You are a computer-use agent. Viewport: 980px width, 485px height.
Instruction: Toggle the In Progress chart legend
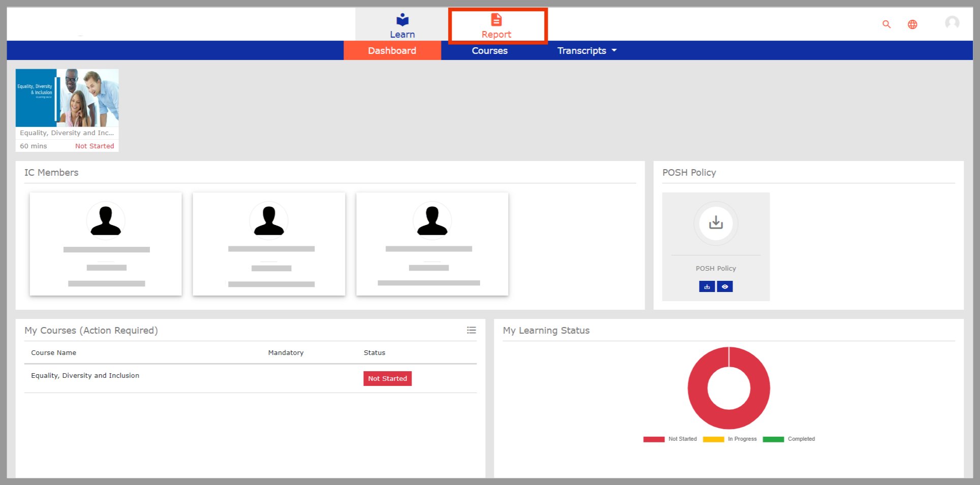click(x=730, y=439)
